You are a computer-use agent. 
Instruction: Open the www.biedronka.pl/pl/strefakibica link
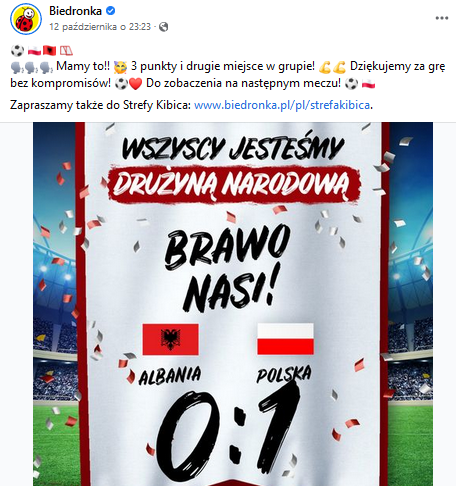[x=282, y=105]
